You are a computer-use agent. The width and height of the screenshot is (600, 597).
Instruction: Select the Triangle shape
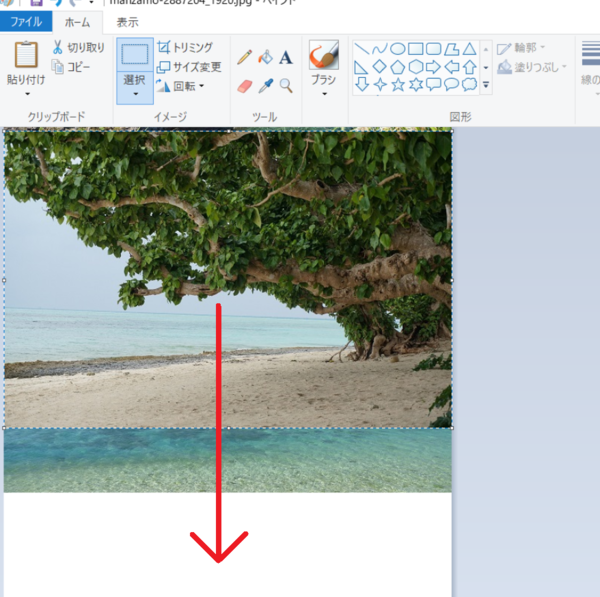pos(470,49)
